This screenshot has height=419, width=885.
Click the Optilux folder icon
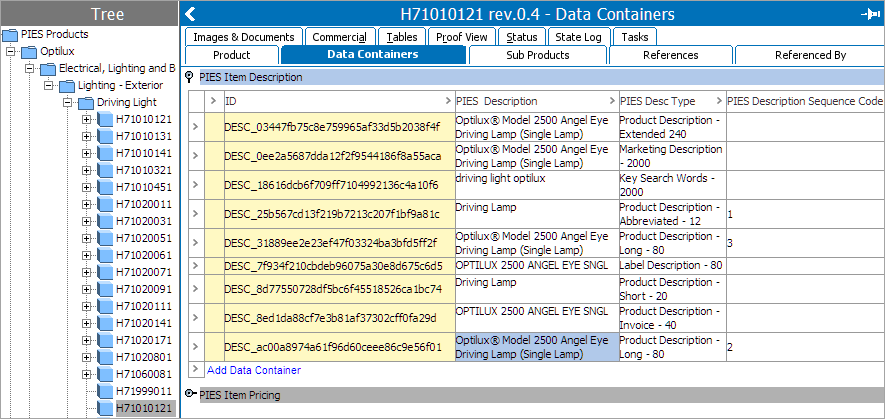tap(29, 51)
